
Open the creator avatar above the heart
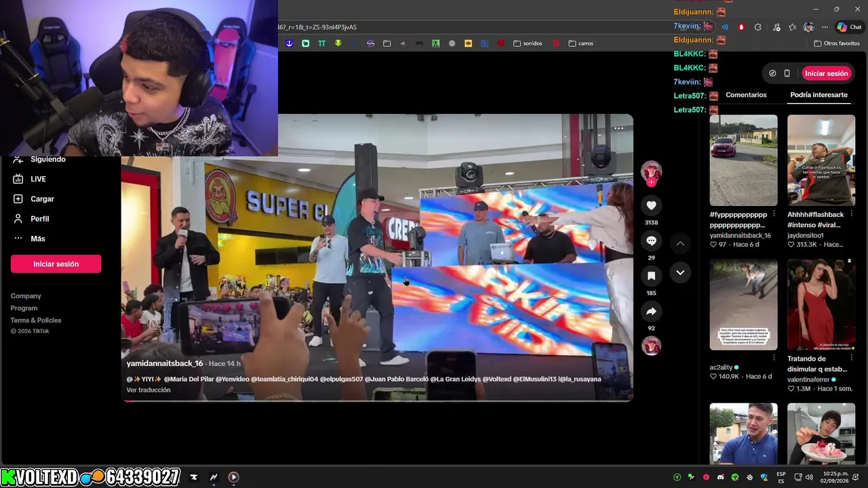coord(651,171)
